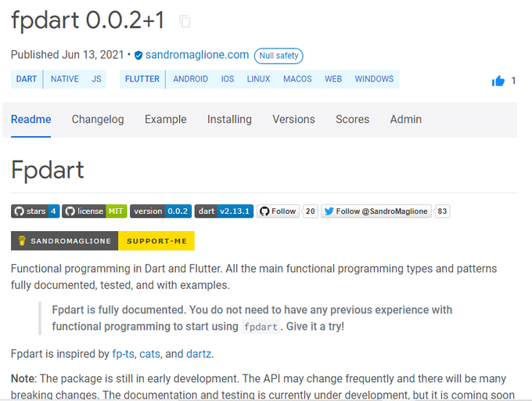Select the WINDOWS platform tag
This screenshot has width=532, height=401.
click(x=374, y=79)
